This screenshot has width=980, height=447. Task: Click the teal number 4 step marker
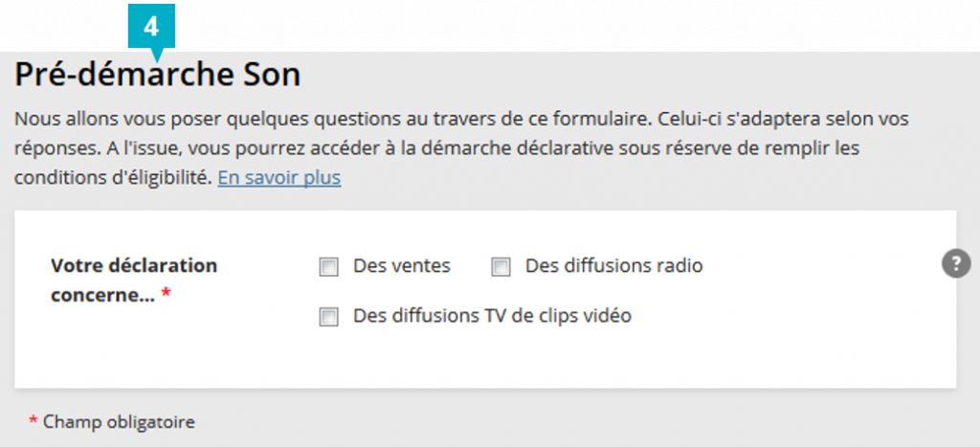[x=151, y=27]
